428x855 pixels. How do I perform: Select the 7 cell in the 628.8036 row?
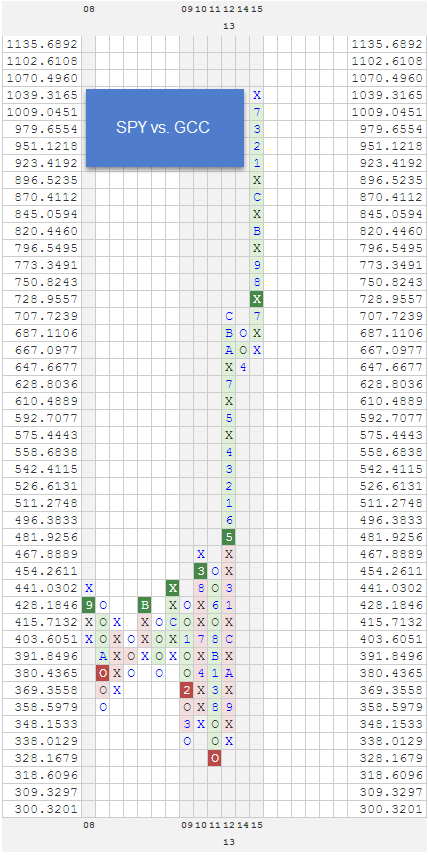[229, 384]
